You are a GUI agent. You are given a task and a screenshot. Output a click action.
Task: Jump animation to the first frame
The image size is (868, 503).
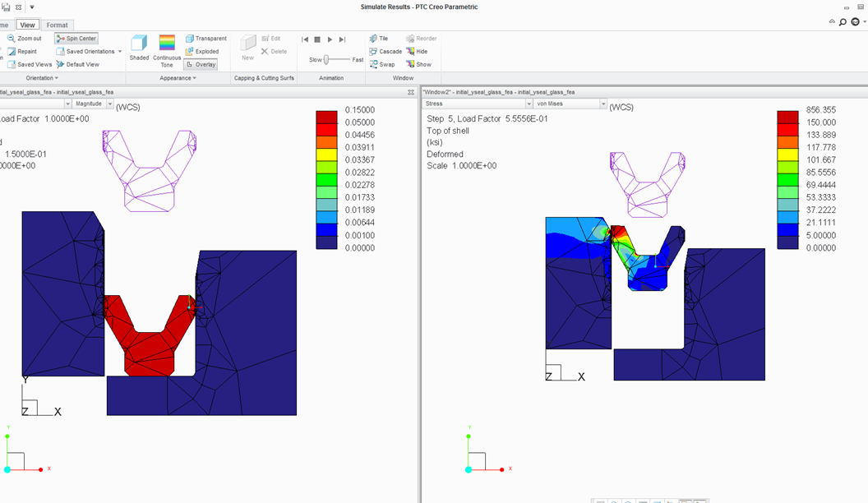[304, 39]
